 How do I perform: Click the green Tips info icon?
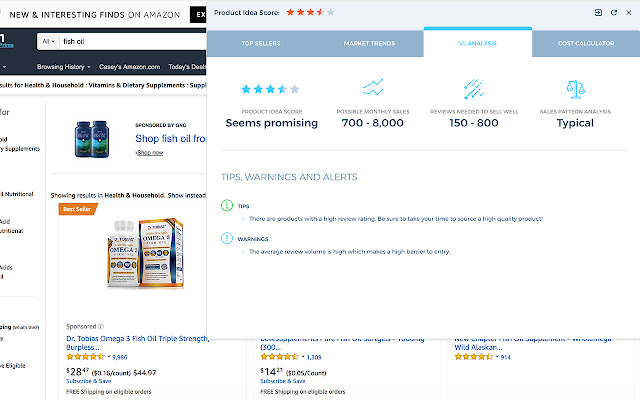227,205
